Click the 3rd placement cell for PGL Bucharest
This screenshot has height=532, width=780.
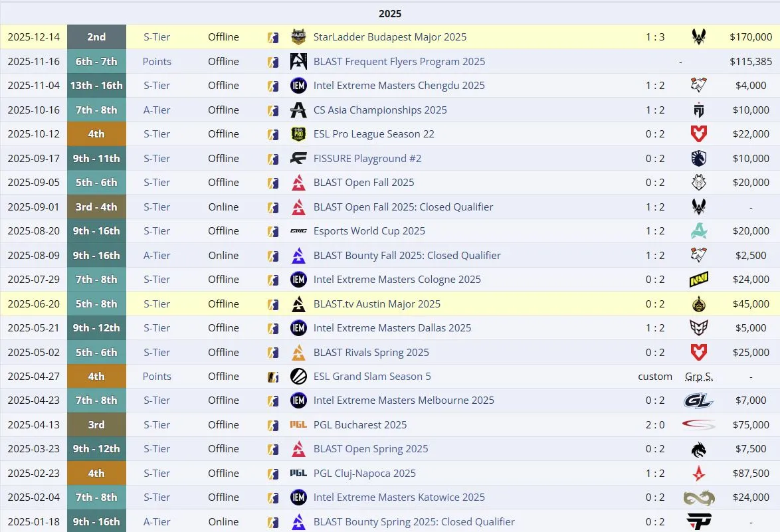96,424
